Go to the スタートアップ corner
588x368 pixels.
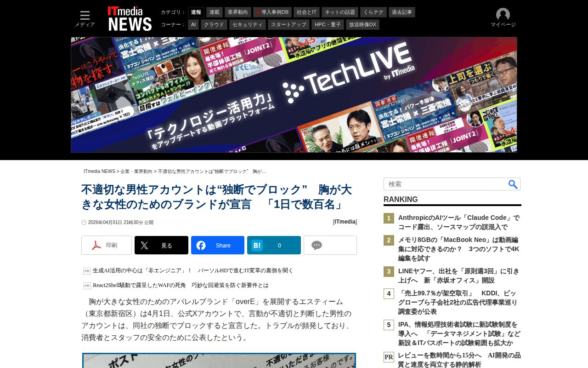(x=288, y=25)
